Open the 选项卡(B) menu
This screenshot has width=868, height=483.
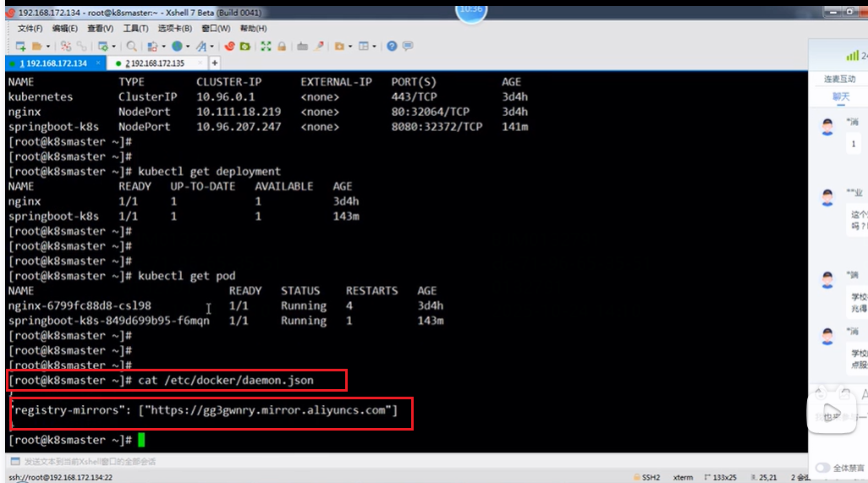tap(175, 28)
